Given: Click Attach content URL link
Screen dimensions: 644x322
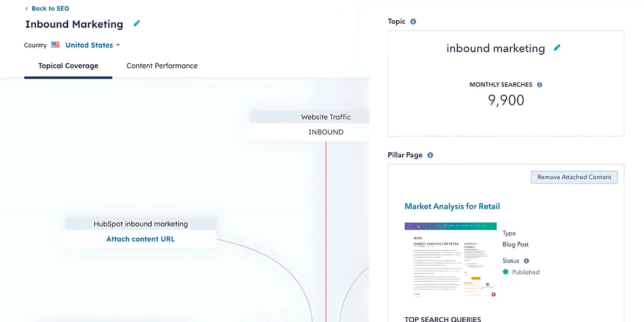Looking at the screenshot, I should pyautogui.click(x=141, y=239).
